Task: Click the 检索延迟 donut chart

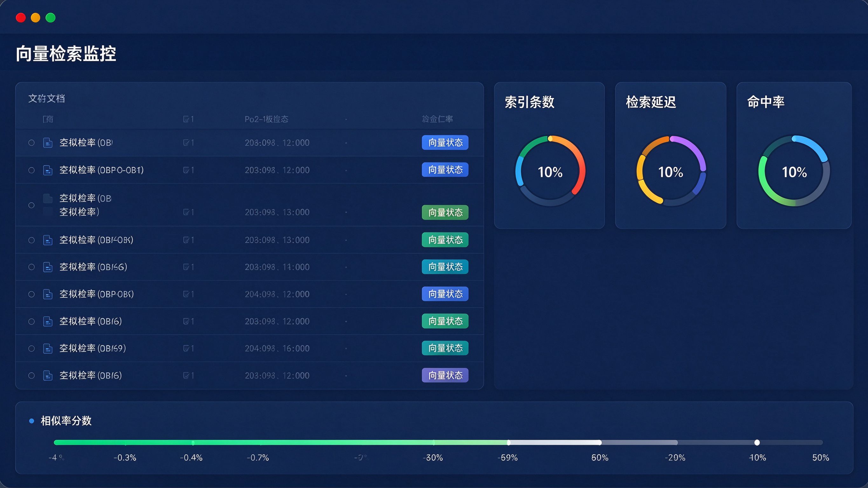Action: [x=671, y=171]
